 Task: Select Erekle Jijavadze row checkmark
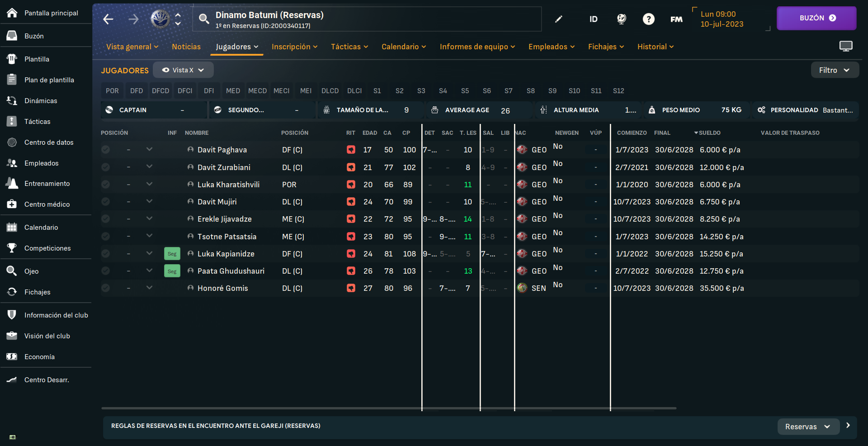[105, 219]
